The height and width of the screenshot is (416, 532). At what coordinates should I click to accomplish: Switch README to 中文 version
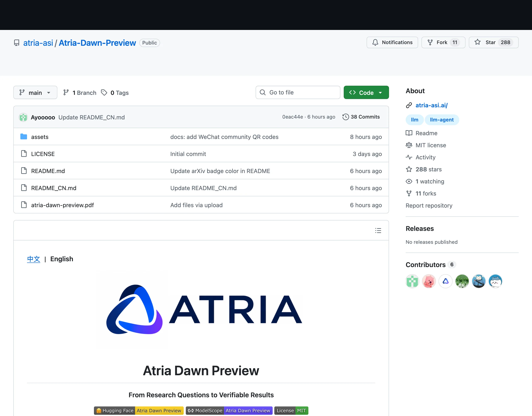(34, 259)
